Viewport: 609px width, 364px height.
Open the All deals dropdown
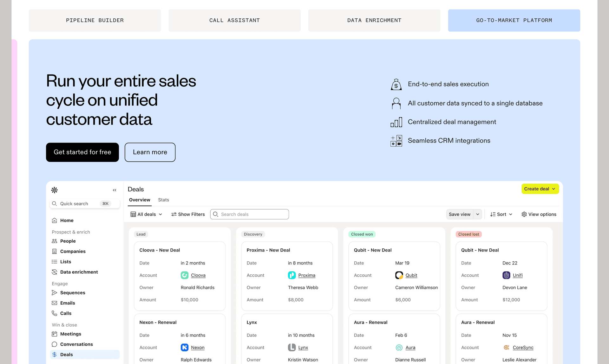pos(147,214)
